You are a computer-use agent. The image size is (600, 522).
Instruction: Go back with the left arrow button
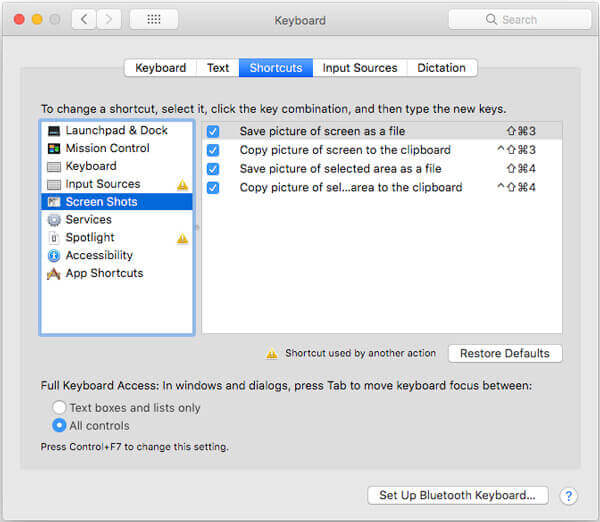click(x=83, y=19)
